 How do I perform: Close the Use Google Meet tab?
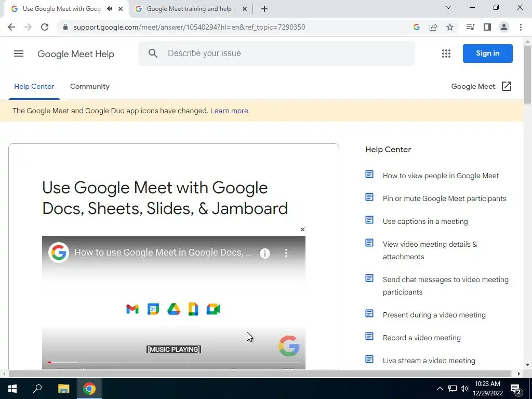point(121,9)
